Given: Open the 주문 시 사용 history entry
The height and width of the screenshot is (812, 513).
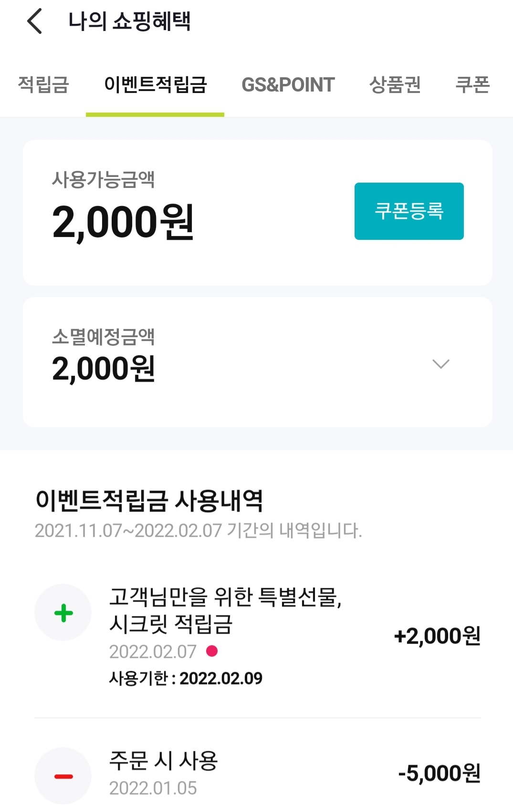Looking at the screenshot, I should [x=164, y=761].
